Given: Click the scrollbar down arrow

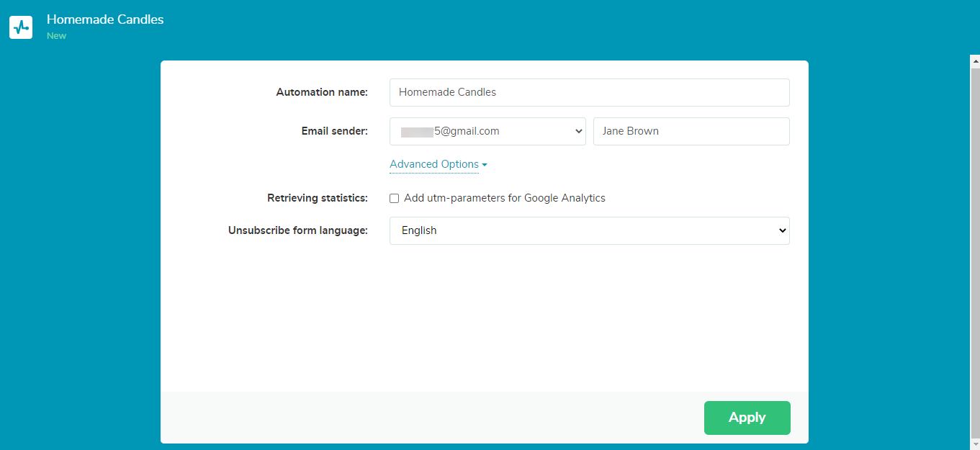Looking at the screenshot, I should tap(975, 444).
